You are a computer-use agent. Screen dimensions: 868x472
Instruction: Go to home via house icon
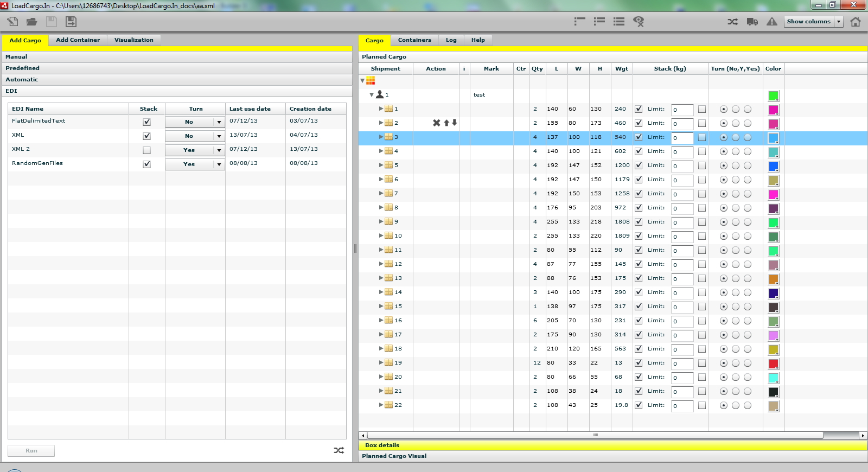coord(856,22)
